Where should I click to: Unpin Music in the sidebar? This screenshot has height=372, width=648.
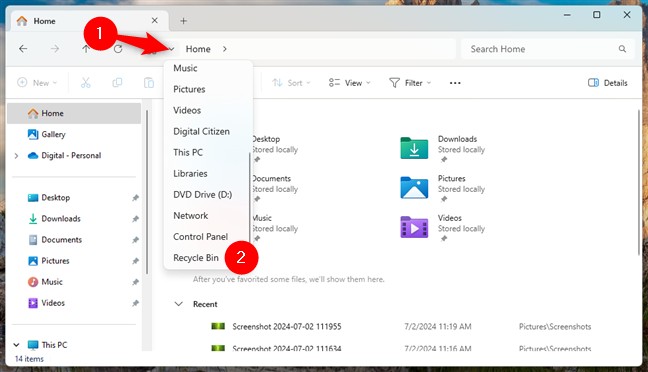point(135,282)
